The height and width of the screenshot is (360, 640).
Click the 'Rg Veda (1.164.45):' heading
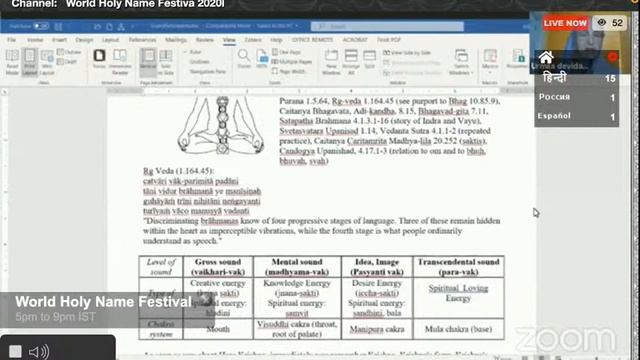point(178,171)
